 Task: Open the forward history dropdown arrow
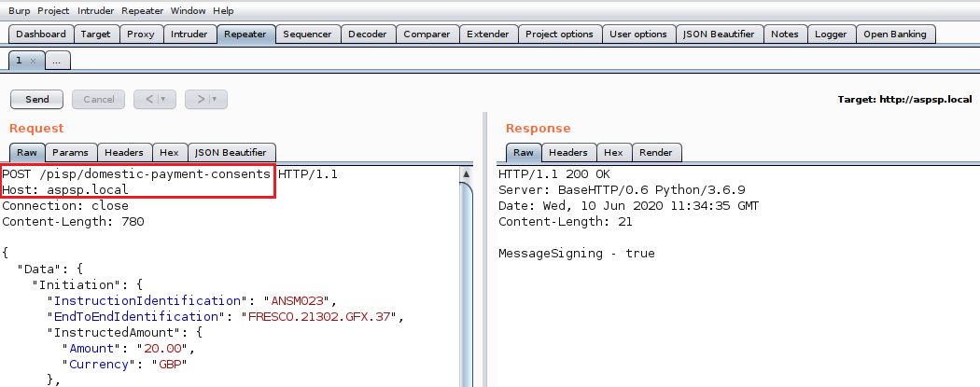click(x=217, y=99)
